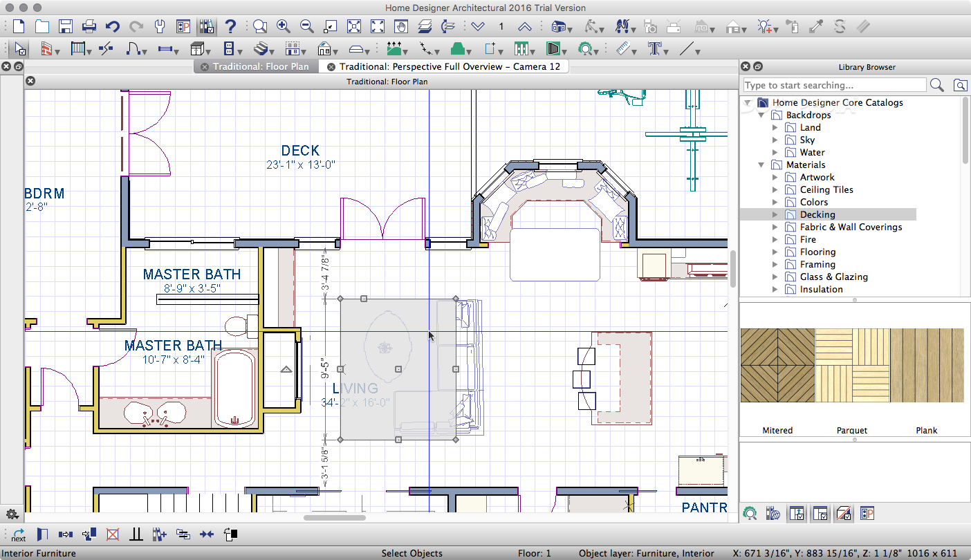
Task: Toggle the library selection pane button
Action: (820, 514)
